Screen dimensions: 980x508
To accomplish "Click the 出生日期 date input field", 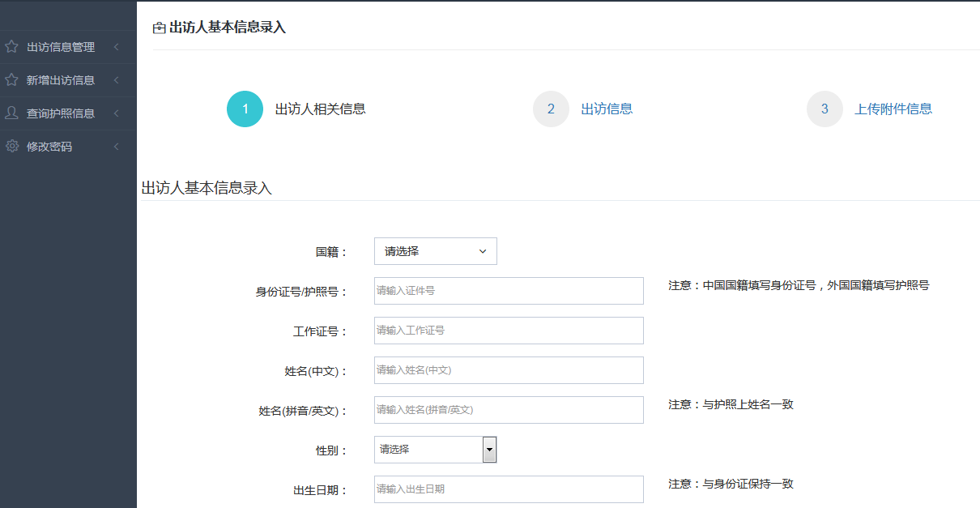I will point(509,489).
